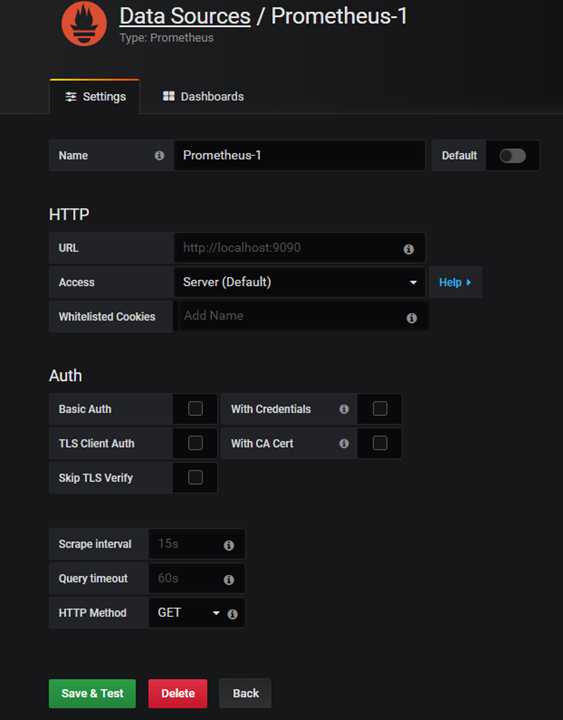Image resolution: width=563 pixels, height=720 pixels.
Task: Click the info icon in URL field
Action: point(408,249)
